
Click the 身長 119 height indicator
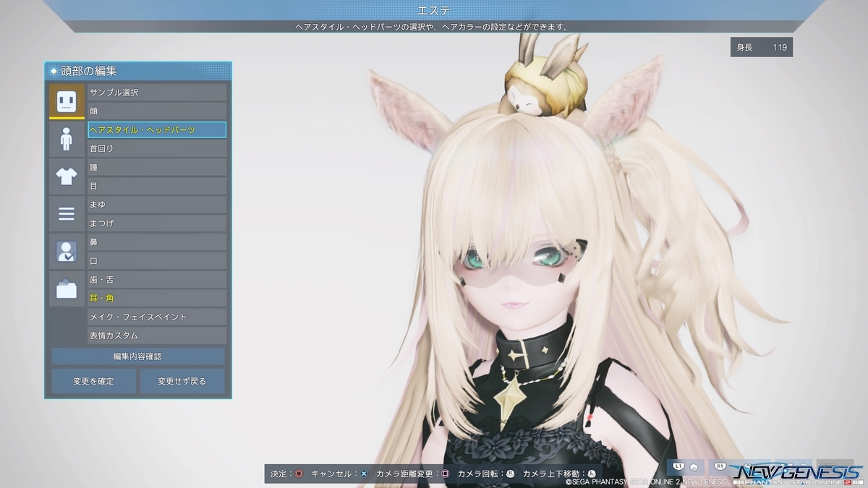click(761, 47)
